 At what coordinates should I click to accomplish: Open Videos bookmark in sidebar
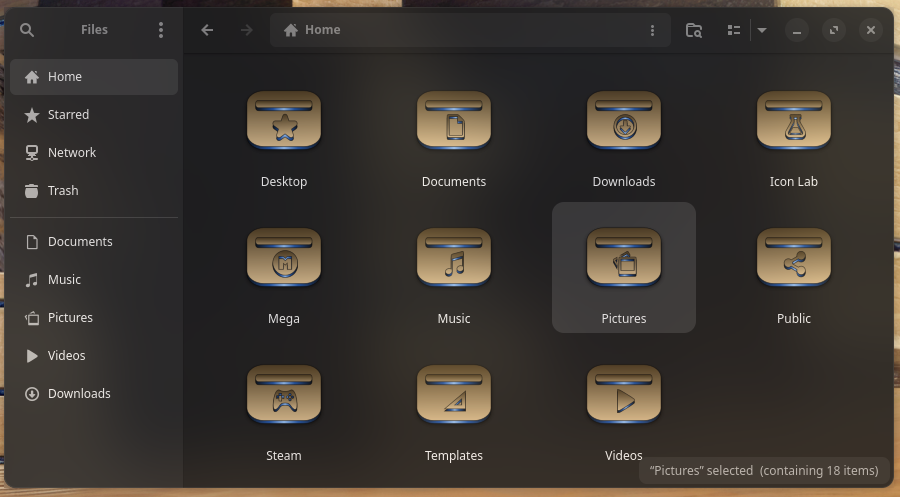tap(67, 356)
